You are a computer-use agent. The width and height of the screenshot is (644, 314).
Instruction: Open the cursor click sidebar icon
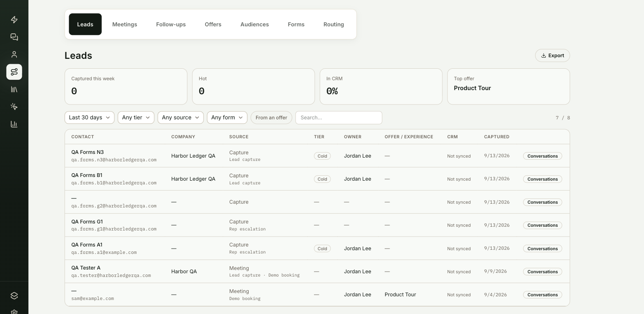pyautogui.click(x=14, y=107)
